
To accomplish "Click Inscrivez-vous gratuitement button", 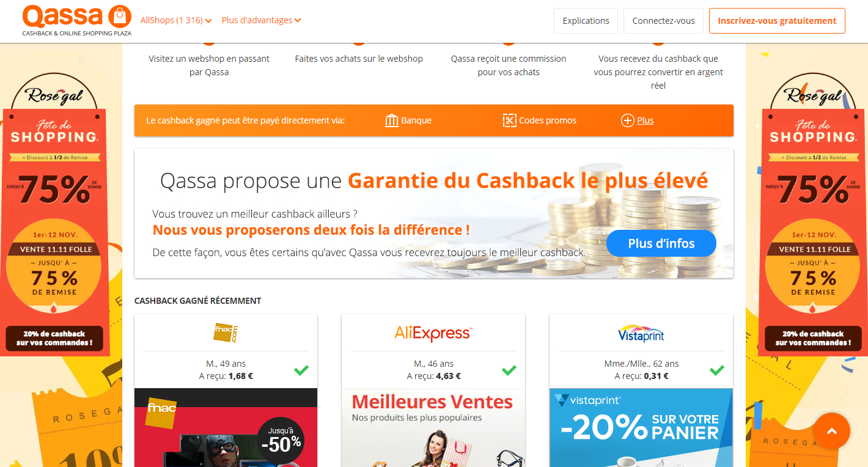I will pyautogui.click(x=777, y=21).
